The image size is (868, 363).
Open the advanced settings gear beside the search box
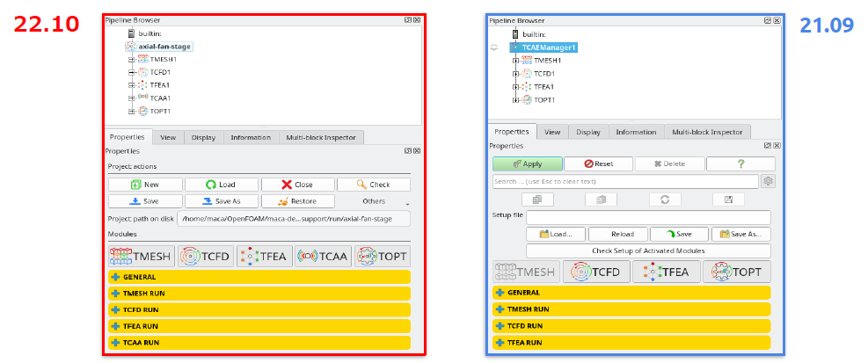click(769, 181)
